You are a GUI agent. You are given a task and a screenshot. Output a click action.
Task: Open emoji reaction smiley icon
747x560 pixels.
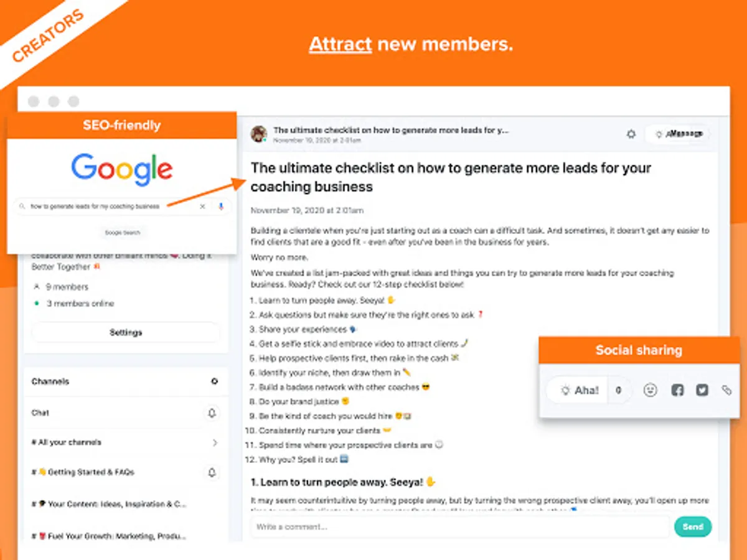click(651, 390)
